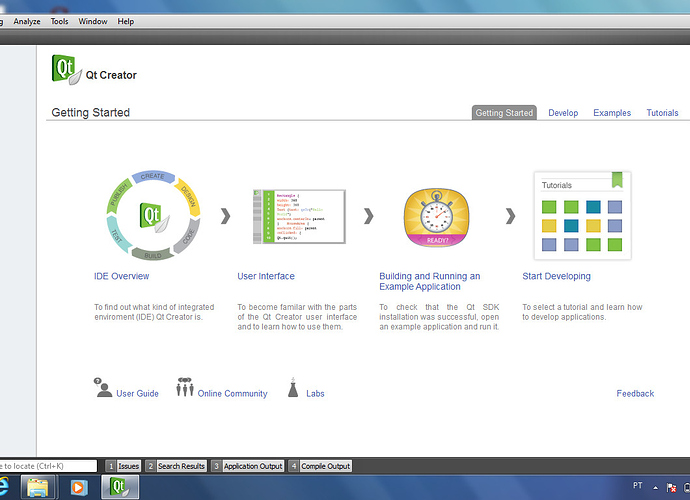Click the arrow before the Tutorials thumbnail
This screenshot has width=690, height=500.
[510, 216]
